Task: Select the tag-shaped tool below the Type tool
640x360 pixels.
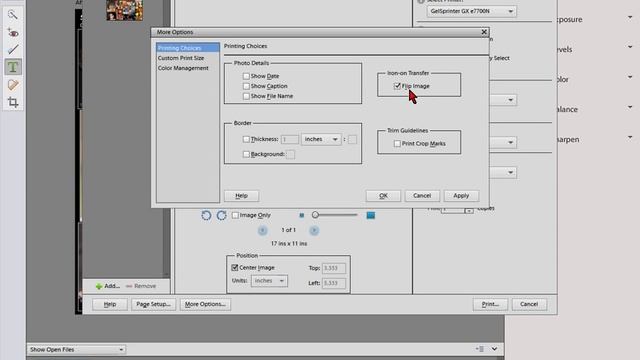Action: coord(13,85)
